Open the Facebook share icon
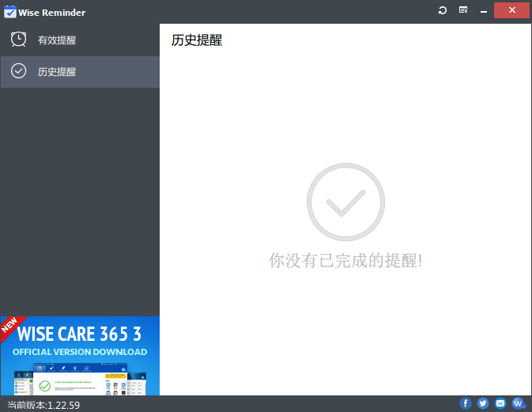 [x=466, y=403]
